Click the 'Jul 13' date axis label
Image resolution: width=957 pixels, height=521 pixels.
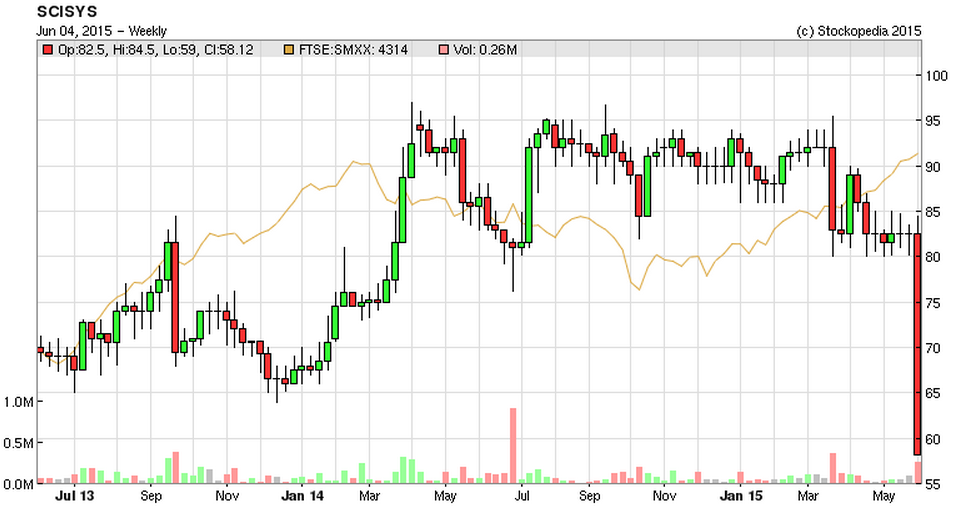coord(74,496)
